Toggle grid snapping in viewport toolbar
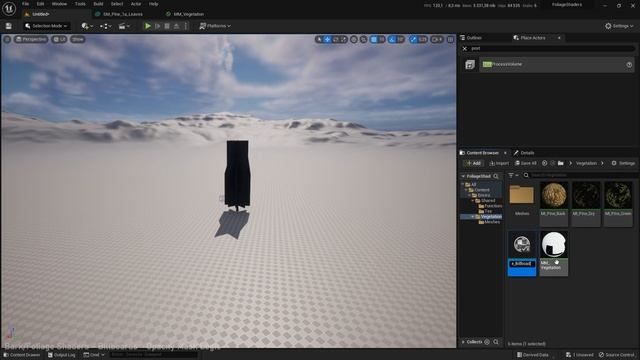Viewport: 640px width, 360px height. [374, 40]
